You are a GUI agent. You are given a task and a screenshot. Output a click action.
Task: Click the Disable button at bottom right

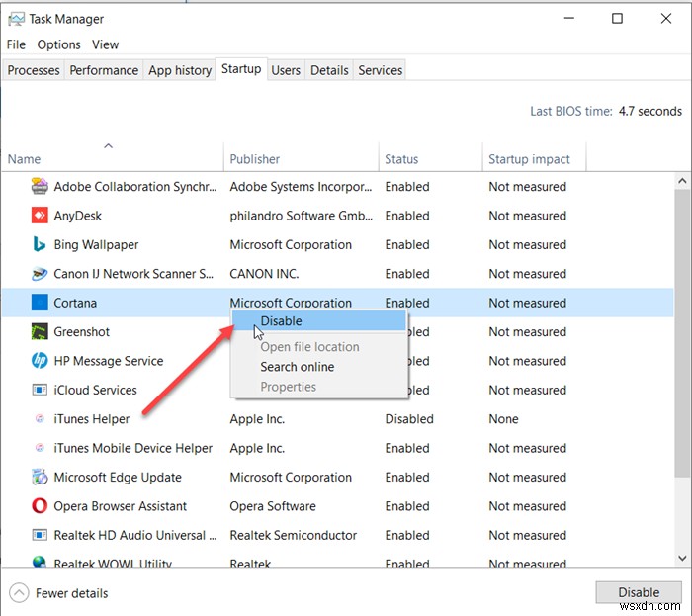tap(639, 592)
